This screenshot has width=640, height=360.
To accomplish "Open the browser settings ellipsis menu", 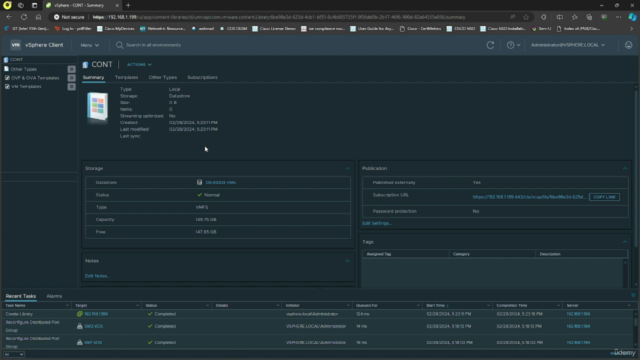I will [618, 17].
